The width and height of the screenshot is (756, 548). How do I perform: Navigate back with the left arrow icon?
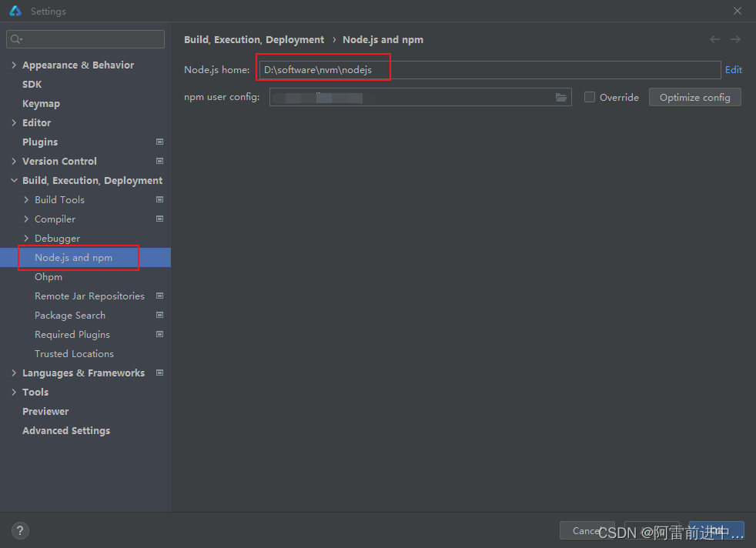pos(714,39)
